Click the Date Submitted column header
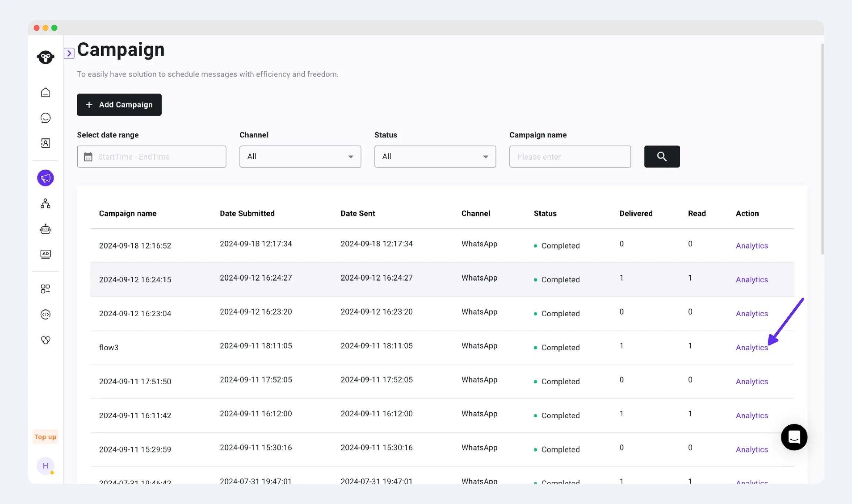 [247, 214]
